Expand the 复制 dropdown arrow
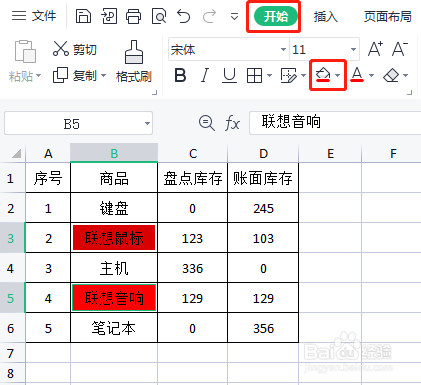 [103, 76]
